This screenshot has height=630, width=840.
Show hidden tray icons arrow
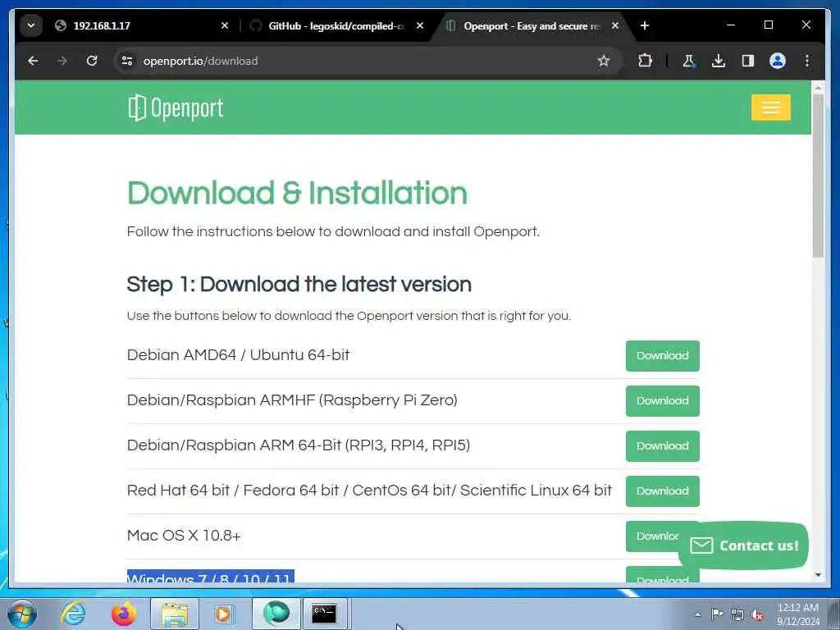coord(697,614)
